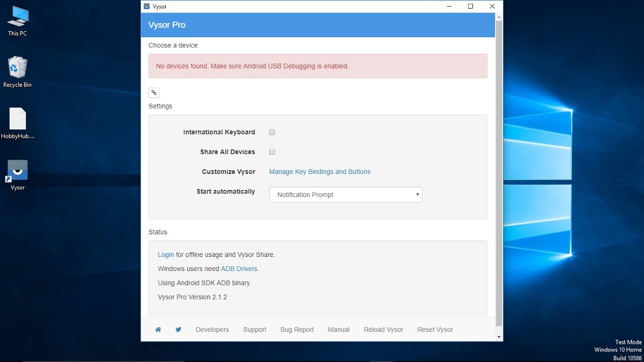Click the vertical scrollbar thumb in Vysor
The height and width of the screenshot is (362, 644).
coord(499,173)
